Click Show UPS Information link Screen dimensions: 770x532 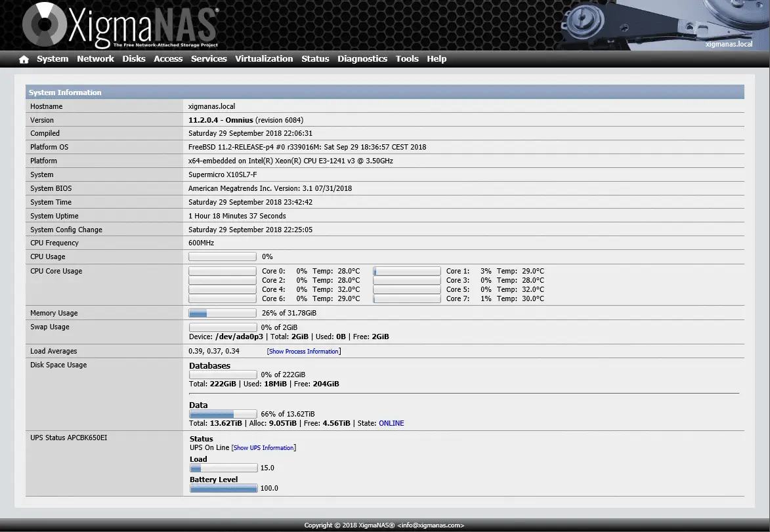(264, 447)
